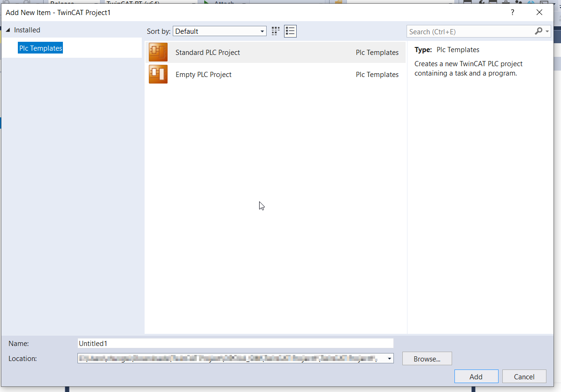This screenshot has height=392, width=561.
Task: Open the search options dropdown arrow
Action: [547, 31]
